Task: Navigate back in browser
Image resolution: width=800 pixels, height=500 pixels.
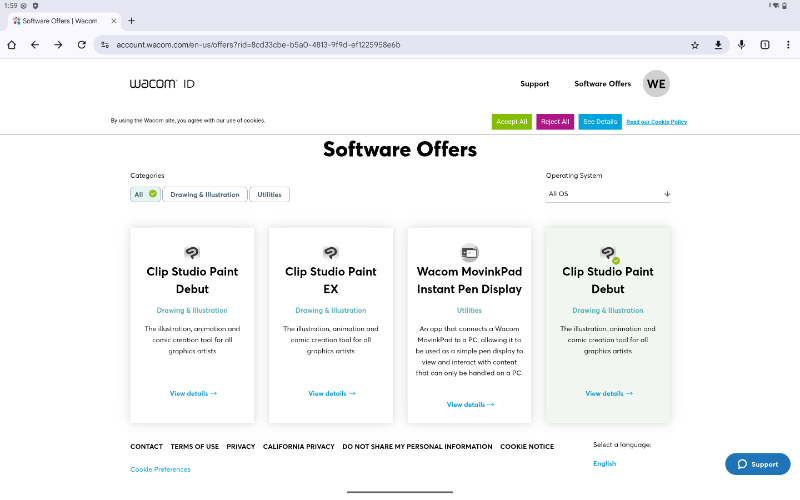Action: point(35,45)
